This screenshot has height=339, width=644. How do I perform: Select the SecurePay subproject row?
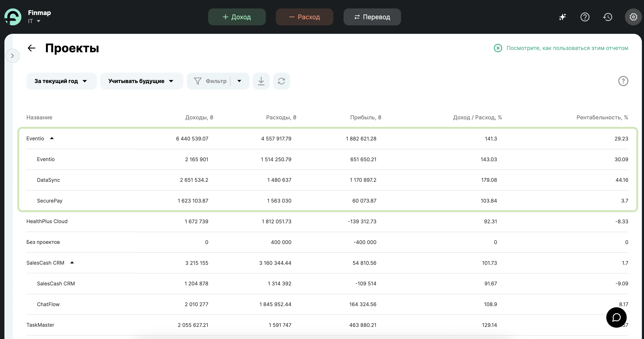[x=327, y=201]
